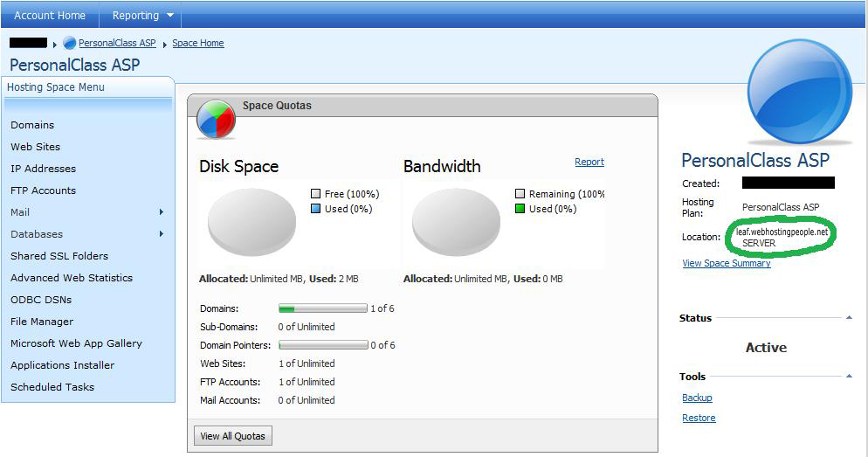Click the Domains quota progress bar

pos(323,308)
